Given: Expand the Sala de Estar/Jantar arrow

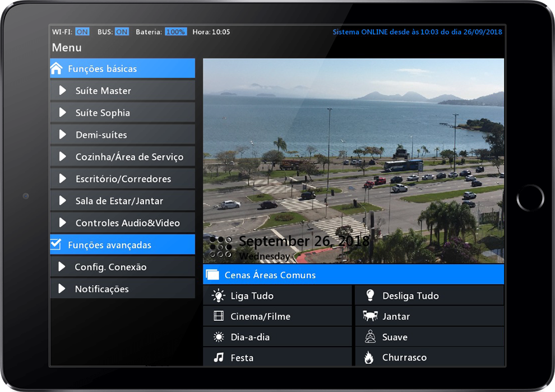Looking at the screenshot, I should coord(63,200).
